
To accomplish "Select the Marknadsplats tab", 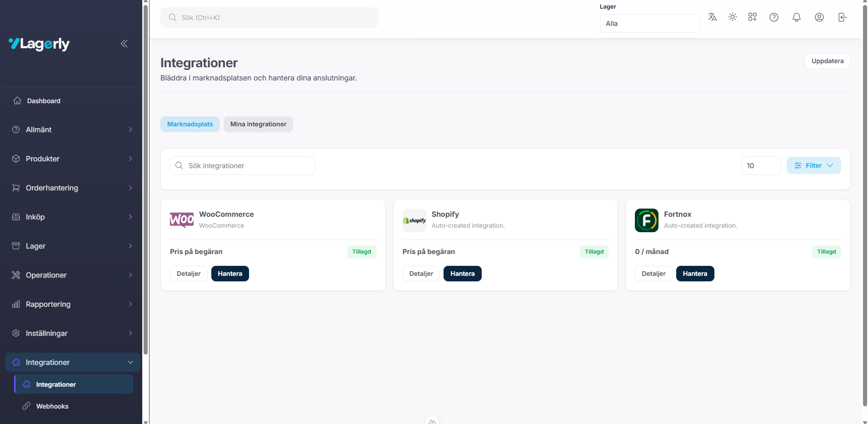I will pyautogui.click(x=190, y=124).
